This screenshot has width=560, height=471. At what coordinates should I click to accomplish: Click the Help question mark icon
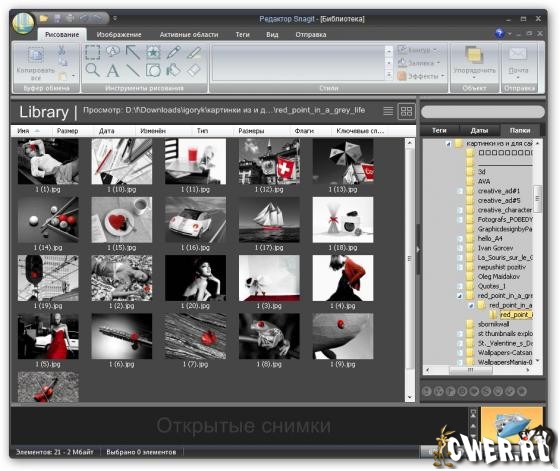[499, 34]
